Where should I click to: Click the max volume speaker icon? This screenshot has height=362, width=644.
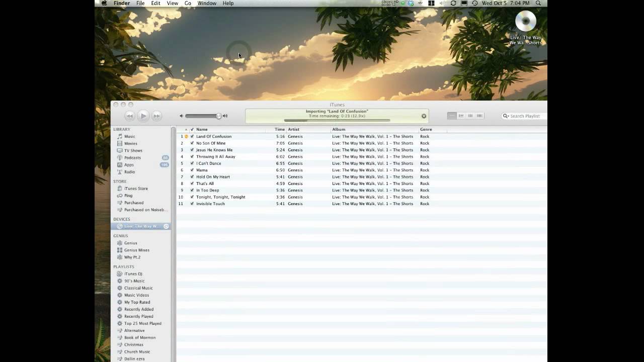(225, 116)
